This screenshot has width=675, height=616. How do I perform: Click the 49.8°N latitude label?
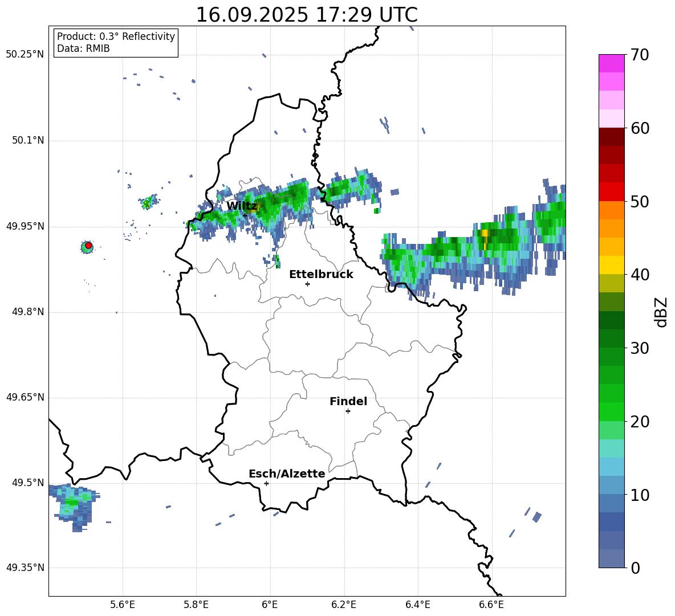click(27, 312)
